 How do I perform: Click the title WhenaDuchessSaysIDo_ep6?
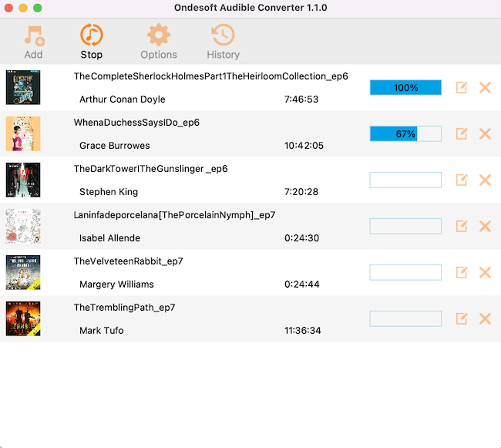136,123
